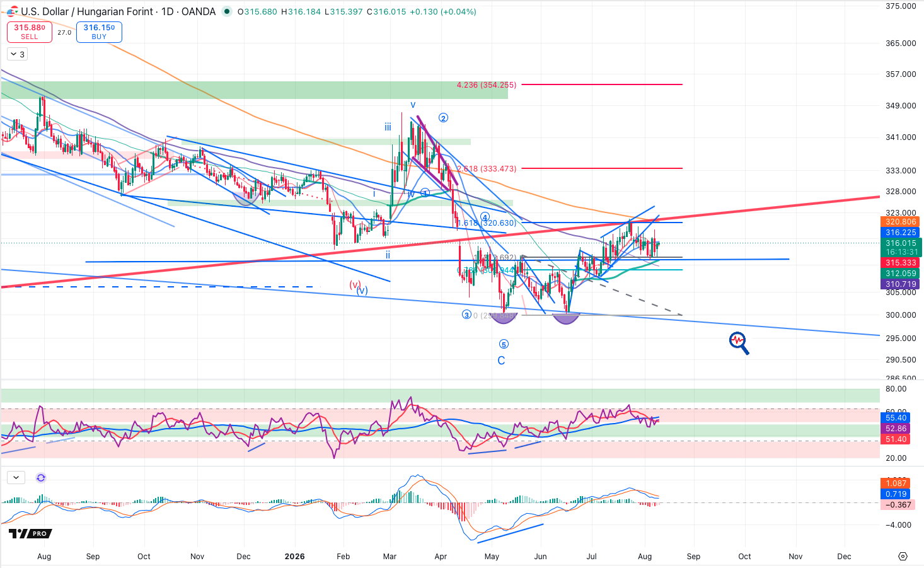The width and height of the screenshot is (924, 568).
Task: Open chart settings gear in bottom corner
Action: point(903,556)
